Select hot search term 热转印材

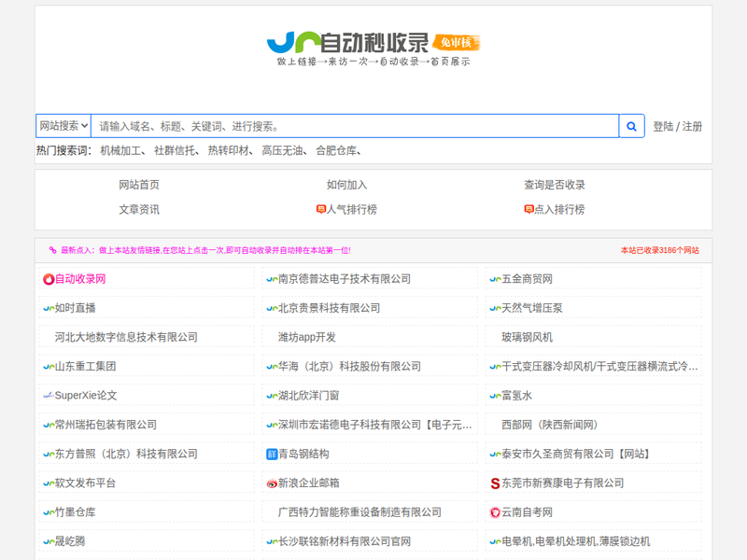[x=228, y=151]
